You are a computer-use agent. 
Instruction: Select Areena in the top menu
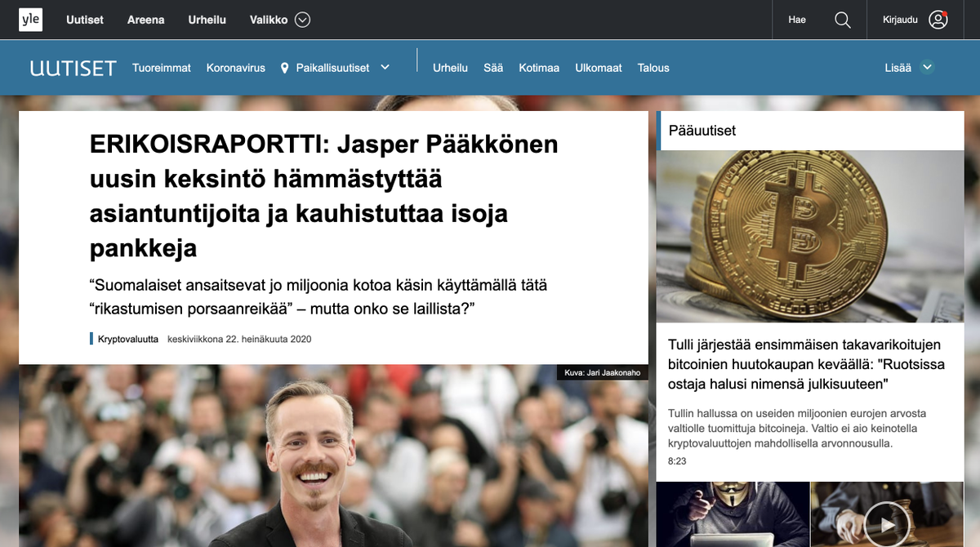point(145,20)
